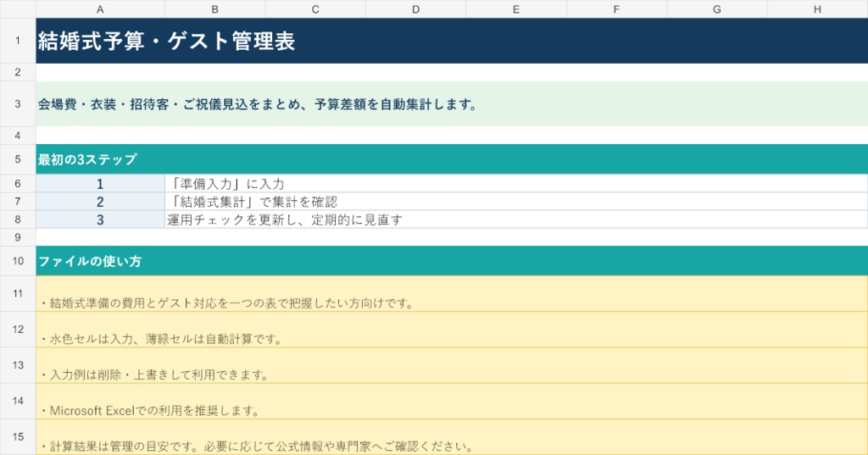The image size is (868, 455).
Task: Click the note 入力例は削除・上書きして利用できます
Action: [x=452, y=365]
